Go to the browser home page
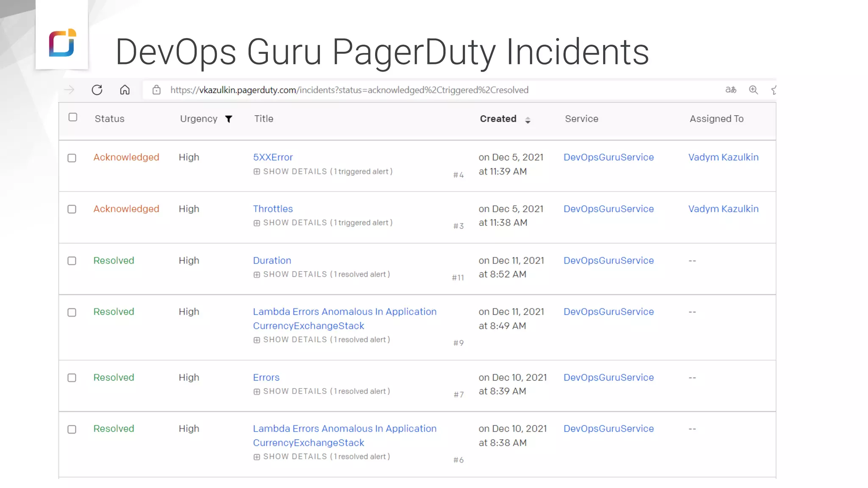The height and width of the screenshot is (488, 868). 125,90
